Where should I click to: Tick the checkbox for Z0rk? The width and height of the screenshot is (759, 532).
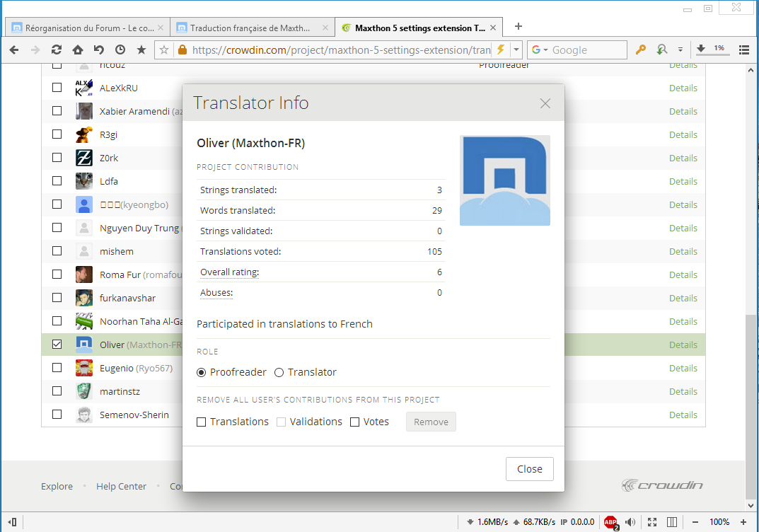(x=57, y=157)
